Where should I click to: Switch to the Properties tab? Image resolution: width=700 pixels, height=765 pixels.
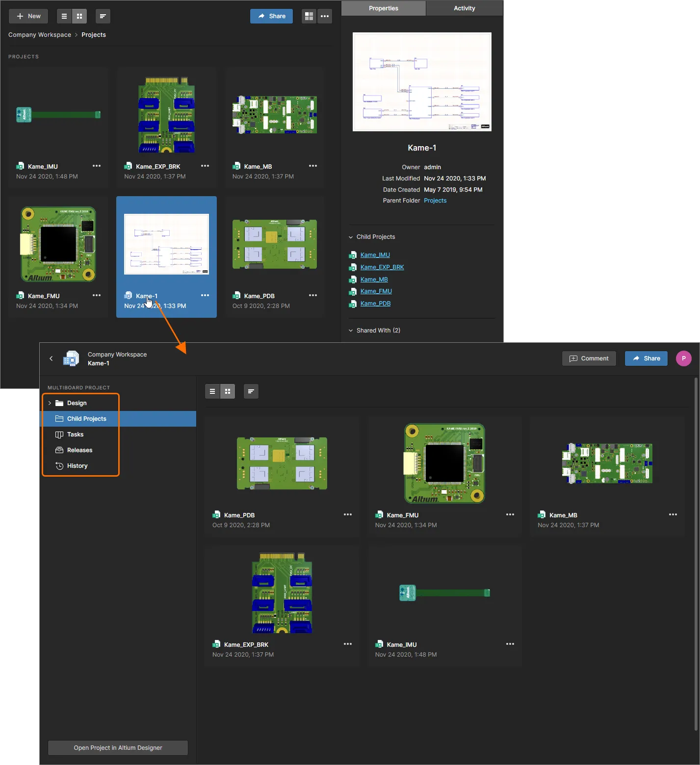384,8
